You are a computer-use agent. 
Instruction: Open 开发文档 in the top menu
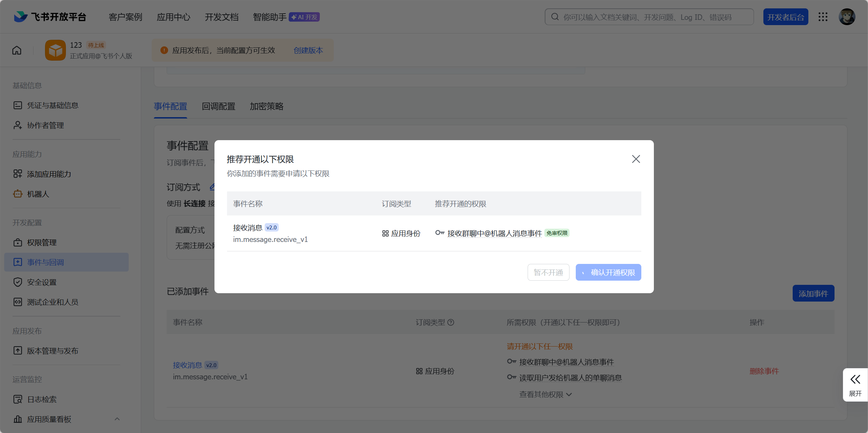(x=221, y=17)
